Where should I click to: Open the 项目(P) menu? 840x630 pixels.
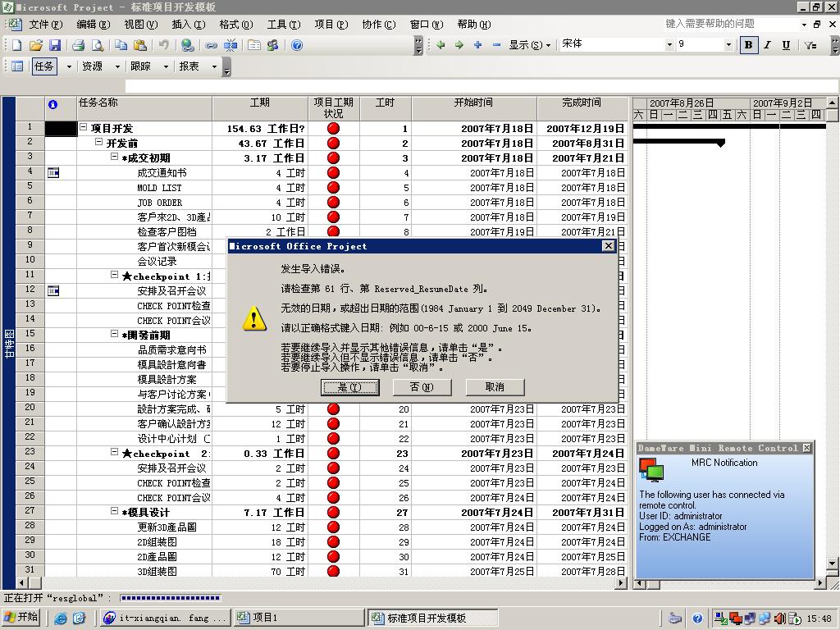(331, 24)
